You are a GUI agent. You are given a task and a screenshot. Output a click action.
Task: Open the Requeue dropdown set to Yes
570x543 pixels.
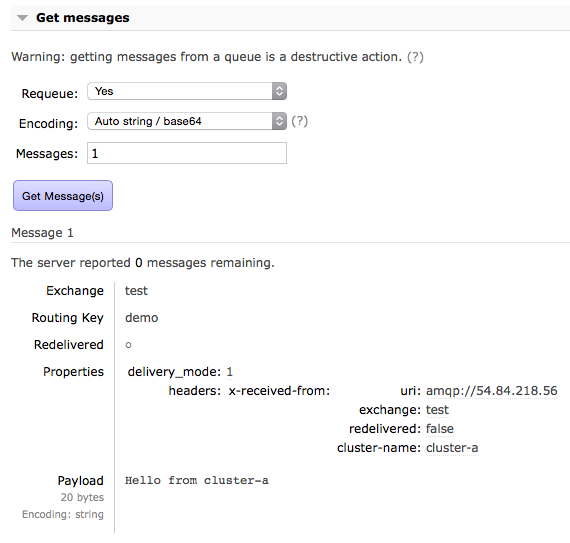(x=187, y=91)
